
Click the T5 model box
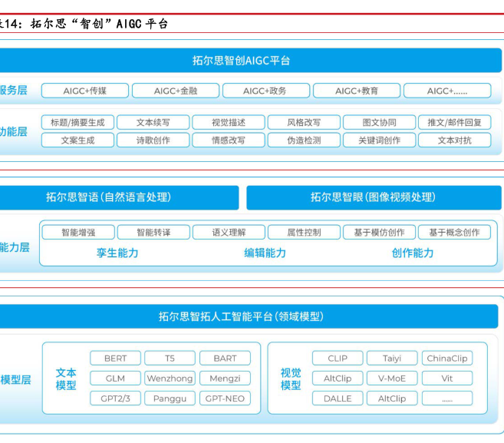170,358
